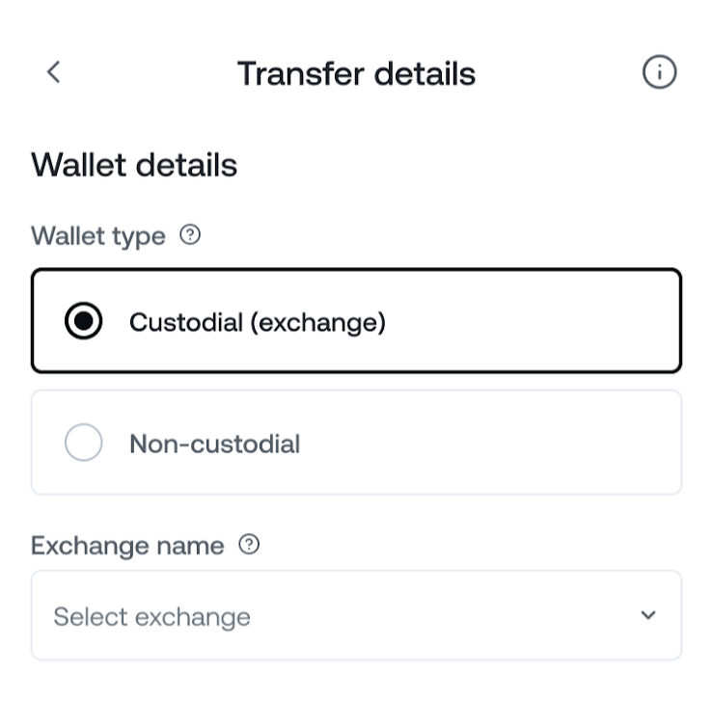This screenshot has height=728, width=713.
Task: Click the "Wallet type" field label
Action: coord(98,235)
